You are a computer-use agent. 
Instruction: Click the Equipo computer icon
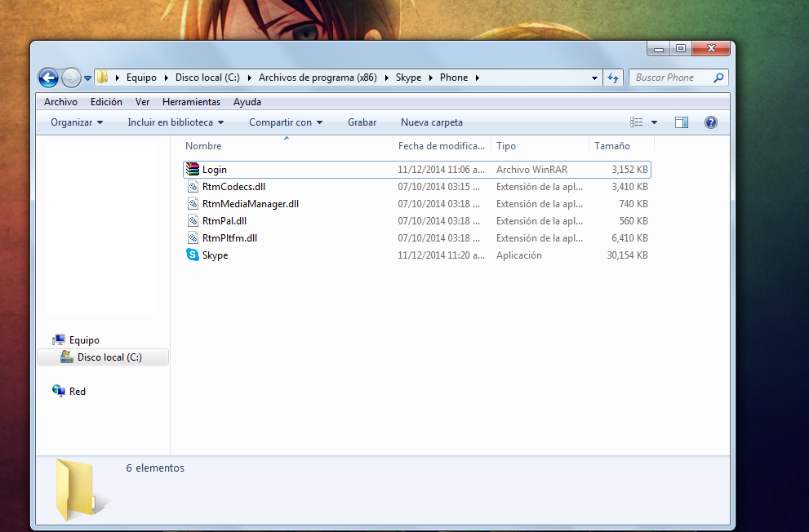(x=59, y=339)
